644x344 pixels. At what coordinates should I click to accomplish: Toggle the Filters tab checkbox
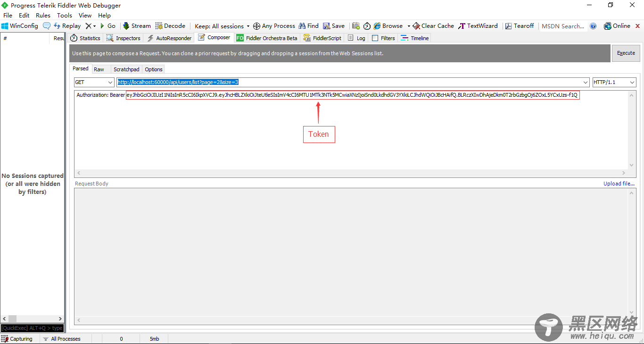point(375,38)
